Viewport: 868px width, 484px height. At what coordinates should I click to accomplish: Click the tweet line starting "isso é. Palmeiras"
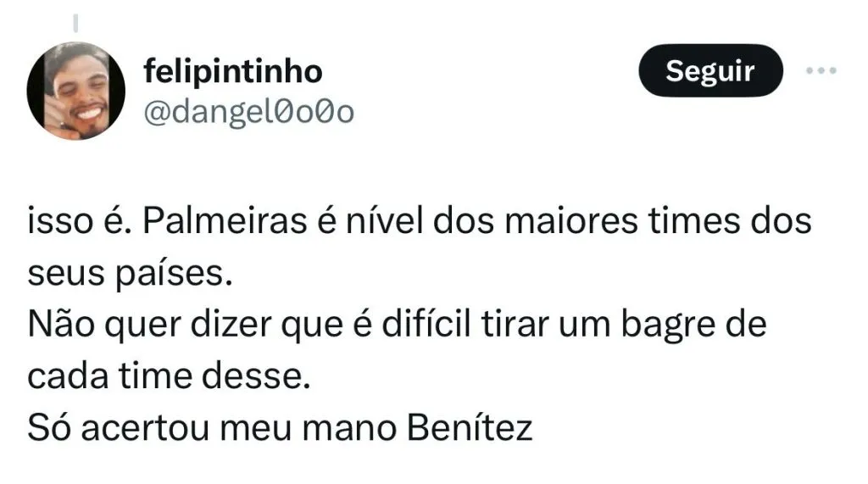pos(420,222)
